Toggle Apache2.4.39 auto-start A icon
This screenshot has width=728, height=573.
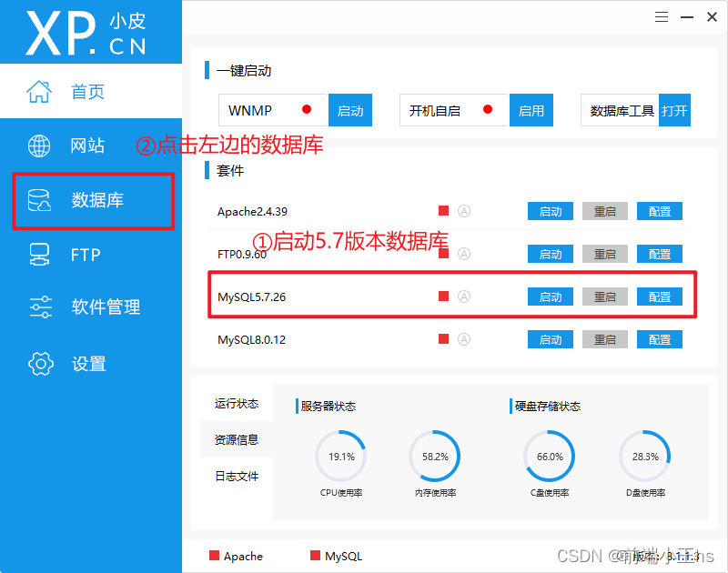tap(464, 211)
